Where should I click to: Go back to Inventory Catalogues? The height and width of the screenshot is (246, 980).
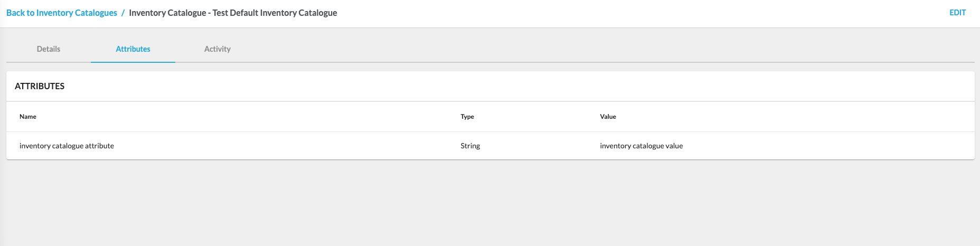tap(62, 13)
